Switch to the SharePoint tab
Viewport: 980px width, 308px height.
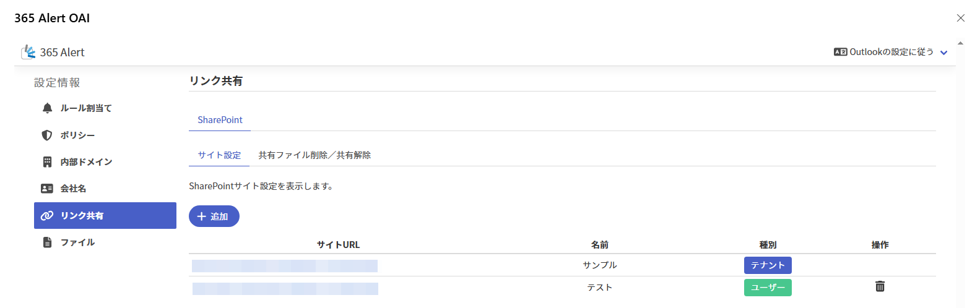click(x=220, y=120)
